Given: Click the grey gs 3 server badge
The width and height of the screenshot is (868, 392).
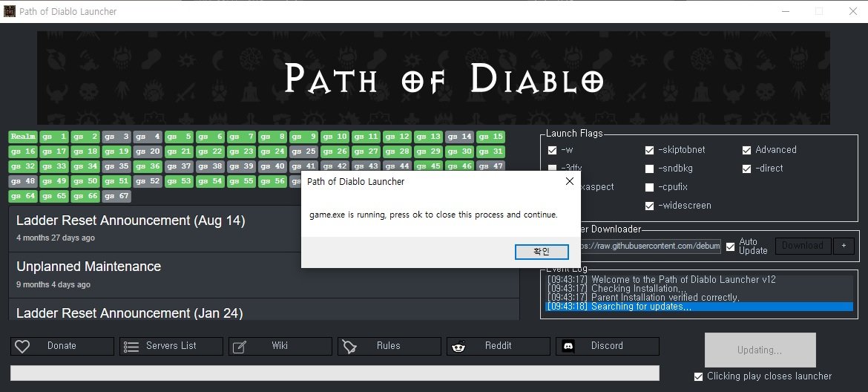Looking at the screenshot, I should (x=116, y=137).
